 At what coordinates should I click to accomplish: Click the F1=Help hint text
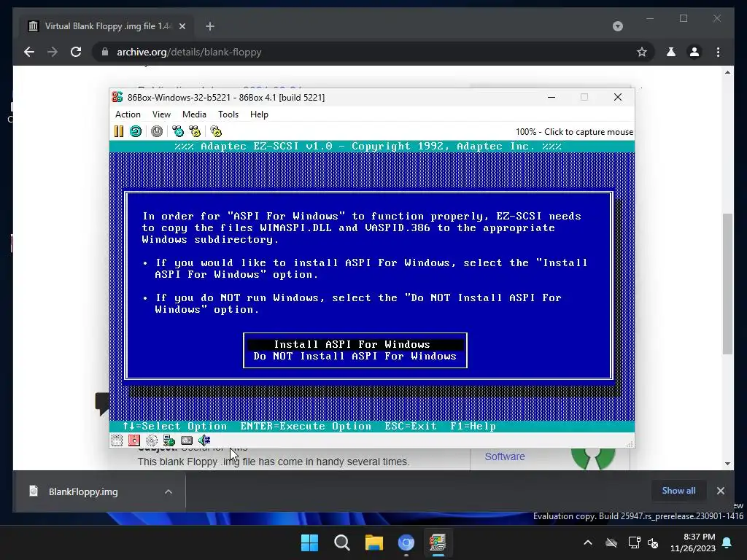[x=473, y=426]
